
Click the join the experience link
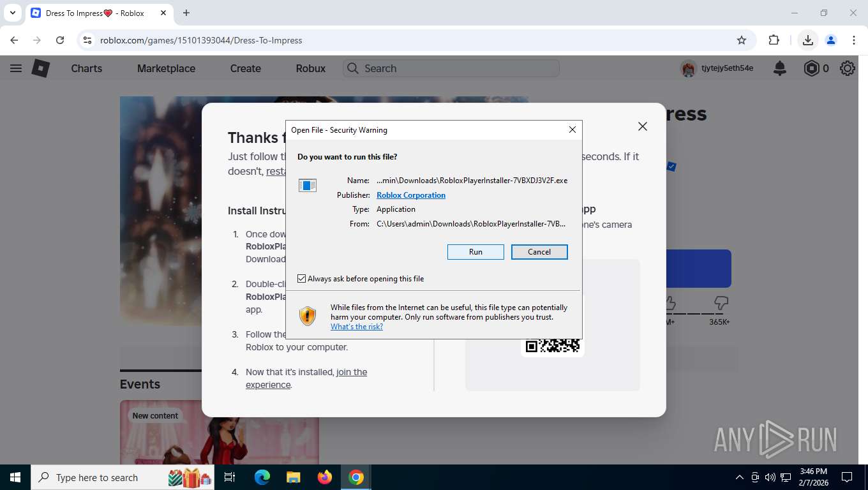[x=306, y=378]
